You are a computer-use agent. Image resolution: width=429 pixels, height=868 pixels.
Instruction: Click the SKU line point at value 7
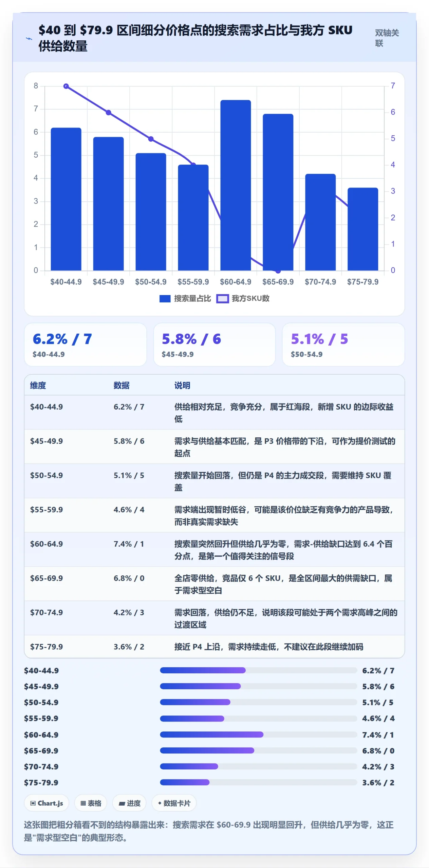coord(66,86)
